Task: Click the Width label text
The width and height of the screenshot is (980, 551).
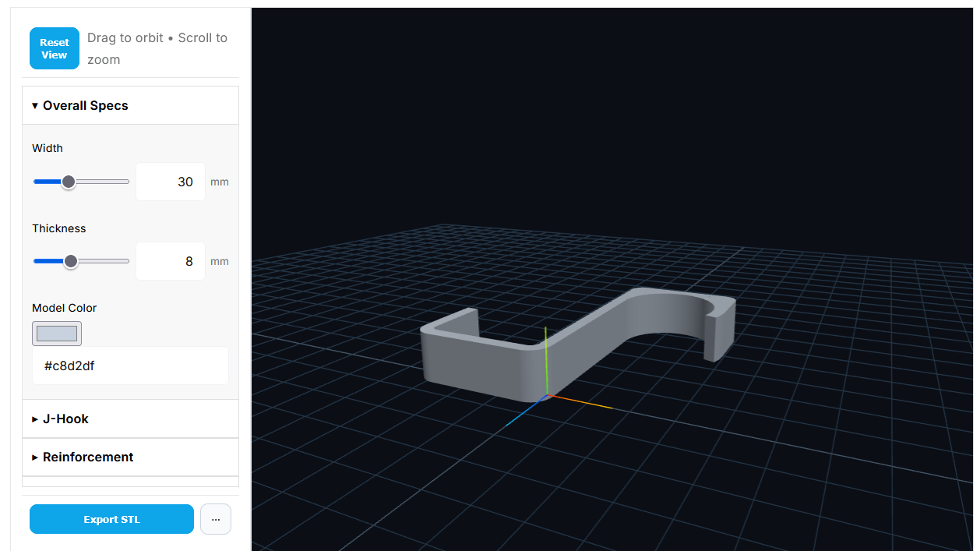Action: (48, 148)
